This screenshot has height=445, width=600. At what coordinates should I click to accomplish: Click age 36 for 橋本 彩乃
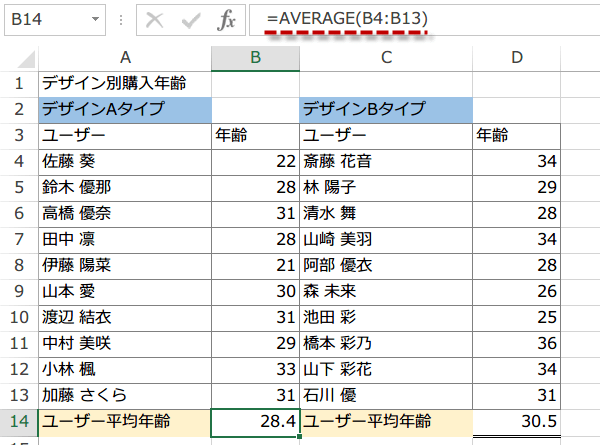pyautogui.click(x=517, y=344)
